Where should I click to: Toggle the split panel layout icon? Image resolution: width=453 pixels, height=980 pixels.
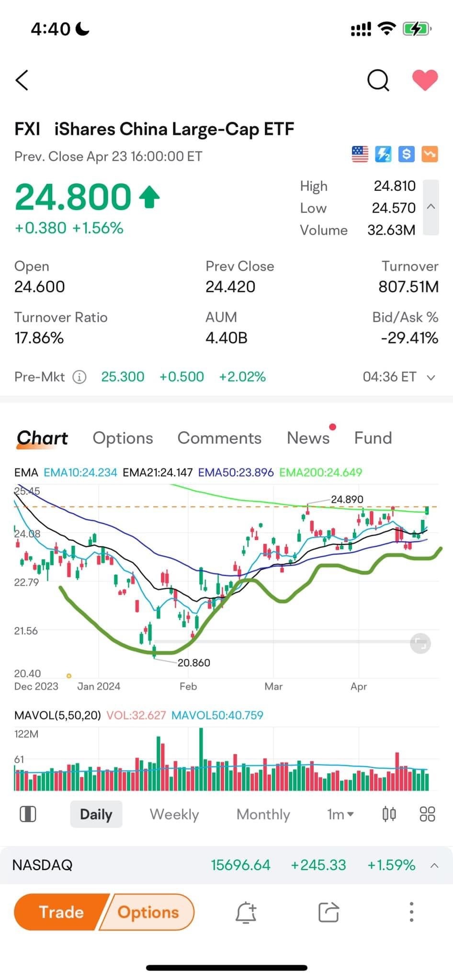28,814
